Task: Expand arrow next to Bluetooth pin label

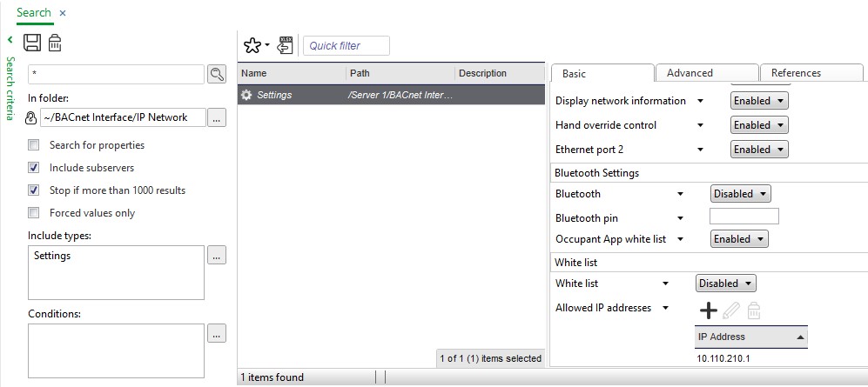Action: [680, 218]
